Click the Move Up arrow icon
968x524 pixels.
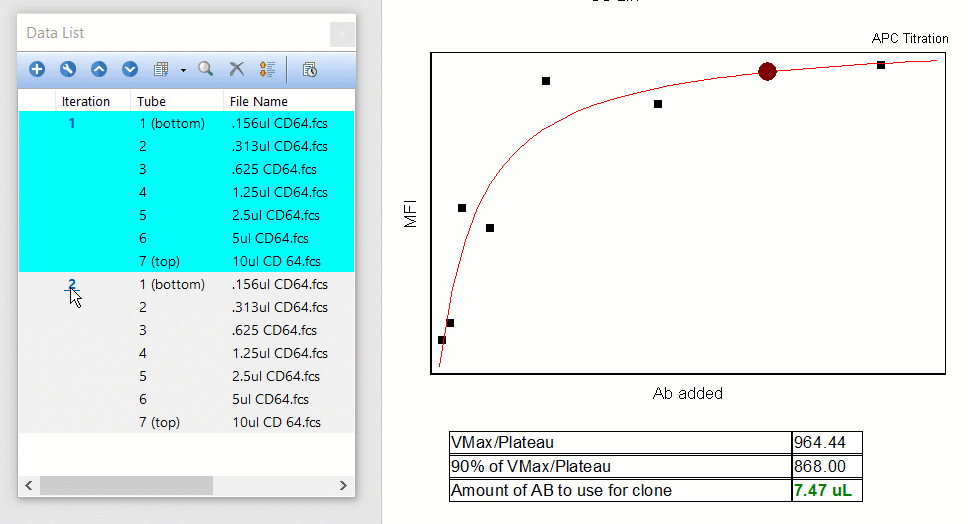(99, 69)
